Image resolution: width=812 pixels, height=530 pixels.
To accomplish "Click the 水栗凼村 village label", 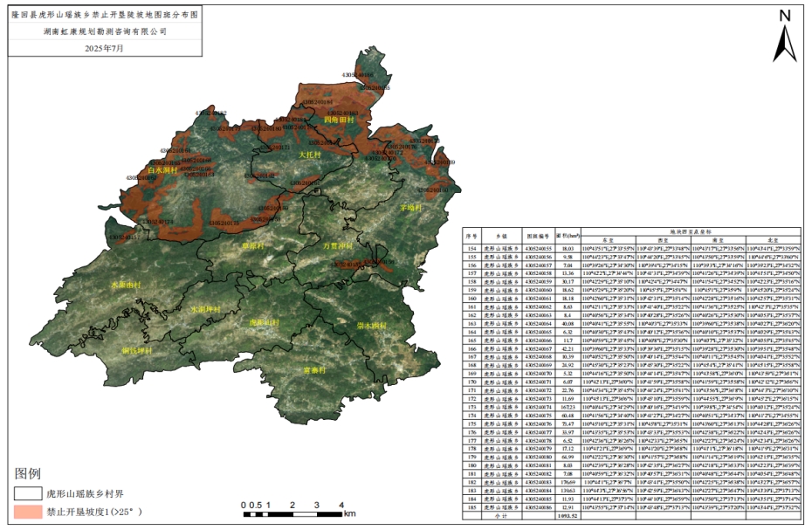I will click(125, 286).
